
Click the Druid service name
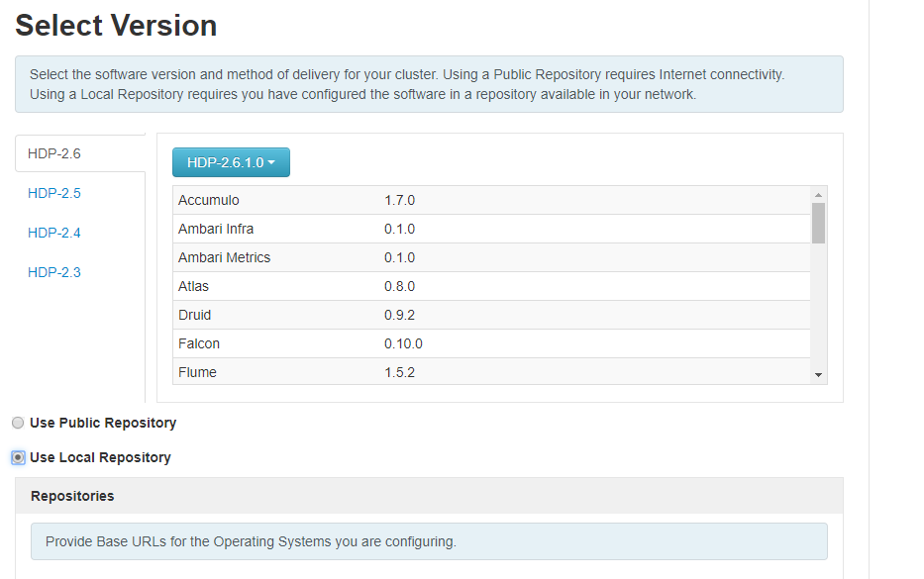point(194,315)
